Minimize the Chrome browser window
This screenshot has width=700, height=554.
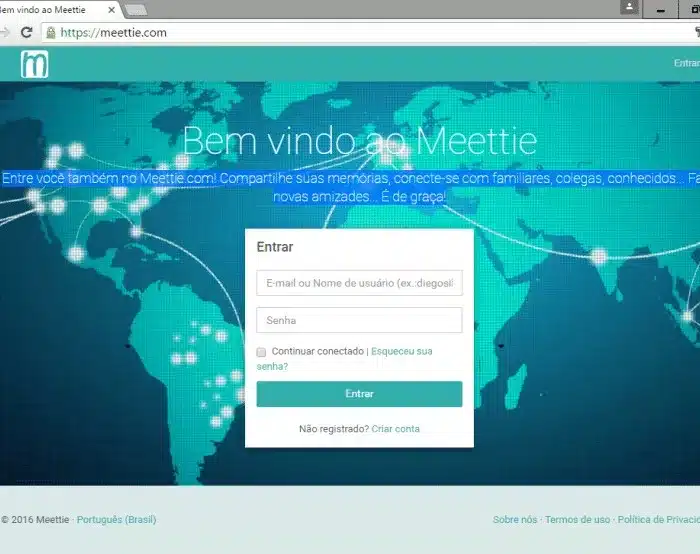[660, 8]
